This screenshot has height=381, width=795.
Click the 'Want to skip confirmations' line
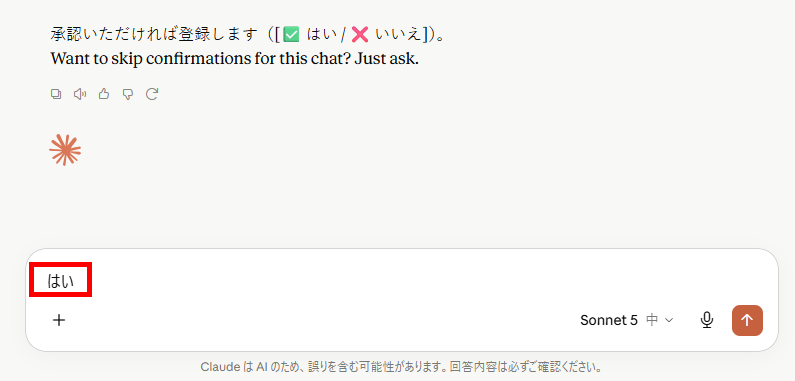[x=235, y=59]
